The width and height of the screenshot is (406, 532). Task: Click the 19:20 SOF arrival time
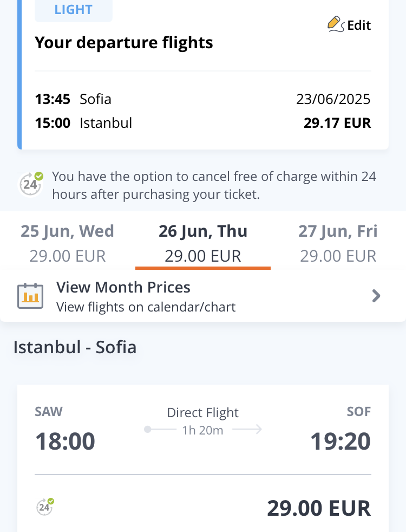(x=340, y=442)
